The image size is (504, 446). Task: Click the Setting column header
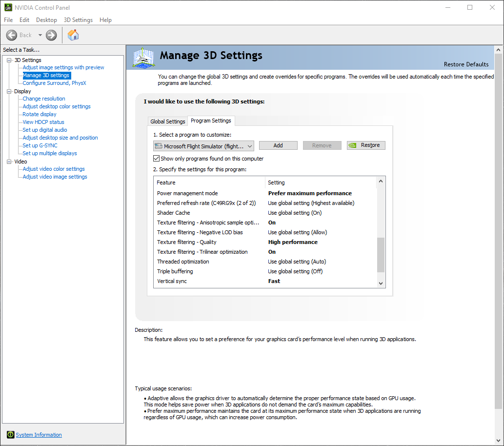pos(321,182)
